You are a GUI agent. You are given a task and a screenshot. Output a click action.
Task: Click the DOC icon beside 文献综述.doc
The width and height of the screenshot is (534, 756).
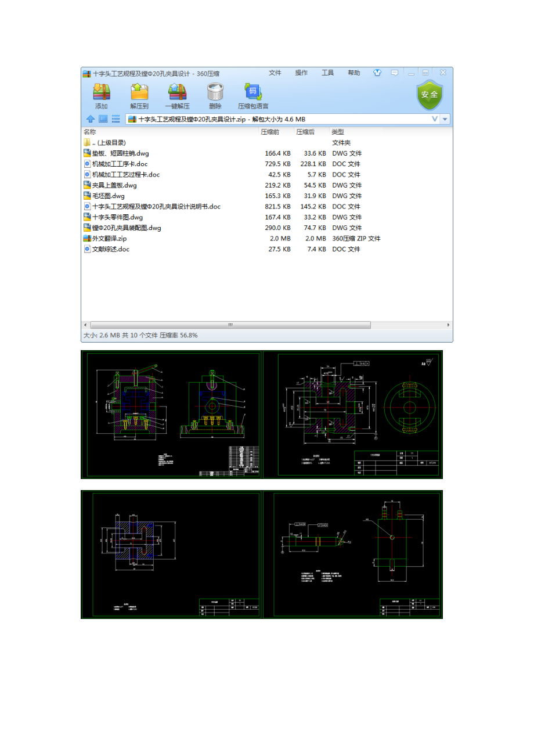tap(87, 249)
